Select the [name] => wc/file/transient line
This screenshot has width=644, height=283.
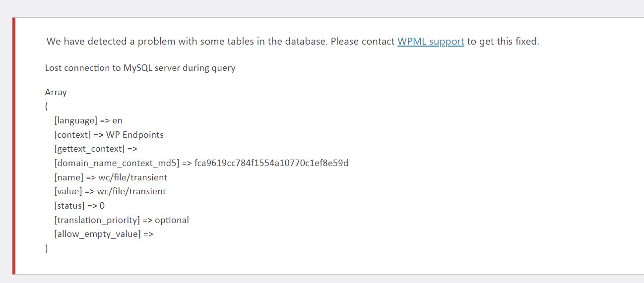point(111,177)
